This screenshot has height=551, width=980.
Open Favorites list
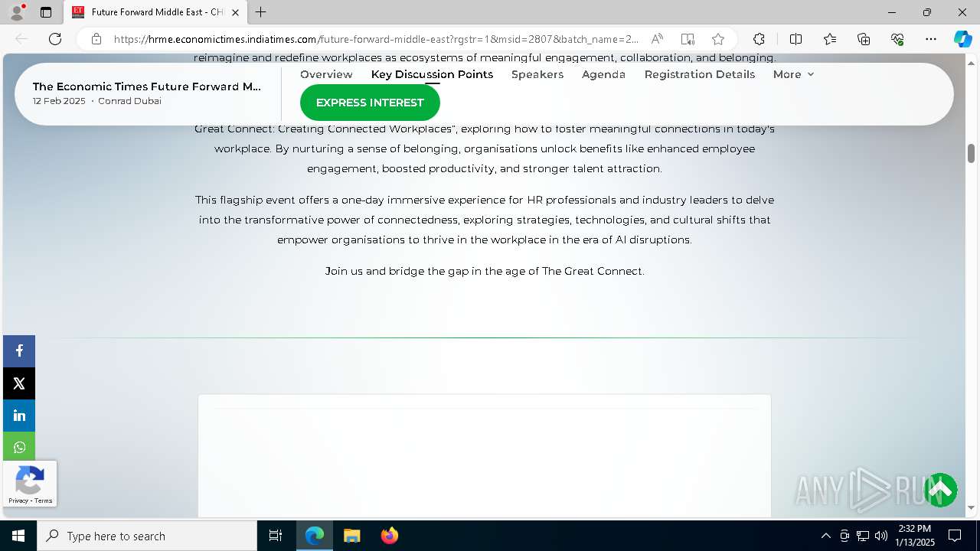830,39
